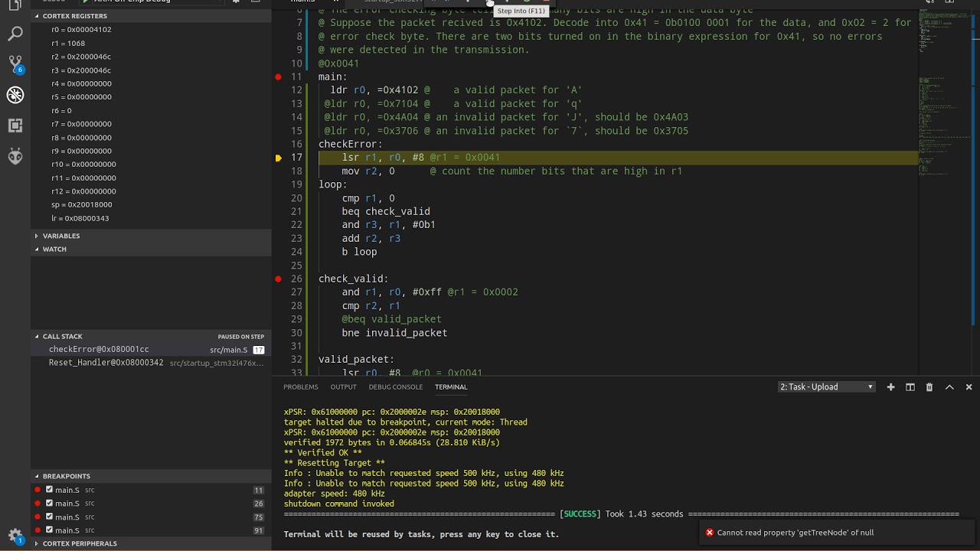Image resolution: width=980 pixels, height=551 pixels.
Task: Click 'cmp r2, r1' on line 28
Action: click(371, 305)
